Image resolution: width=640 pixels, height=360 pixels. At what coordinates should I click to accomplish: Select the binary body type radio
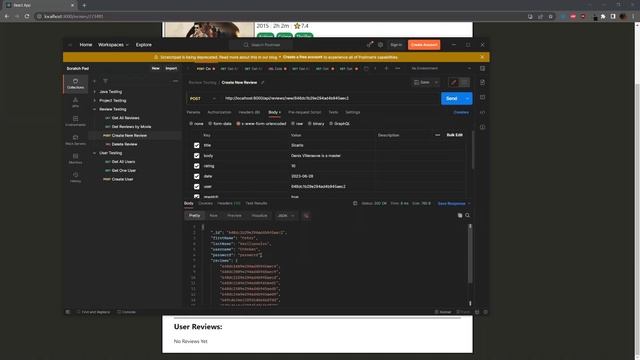[309, 123]
